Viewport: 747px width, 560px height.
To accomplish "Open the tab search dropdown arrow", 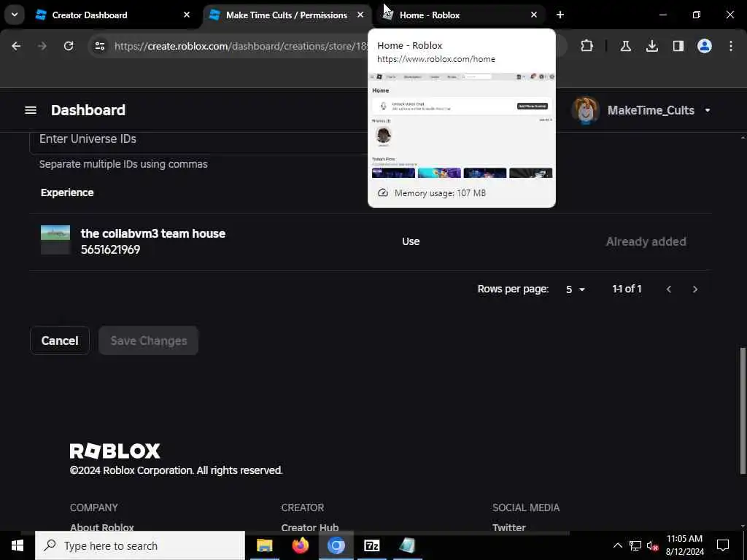I will point(15,15).
